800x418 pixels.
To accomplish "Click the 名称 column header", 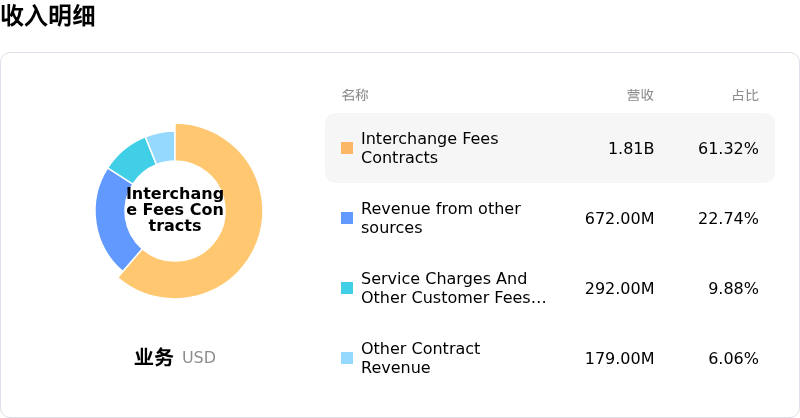I will click(x=355, y=95).
